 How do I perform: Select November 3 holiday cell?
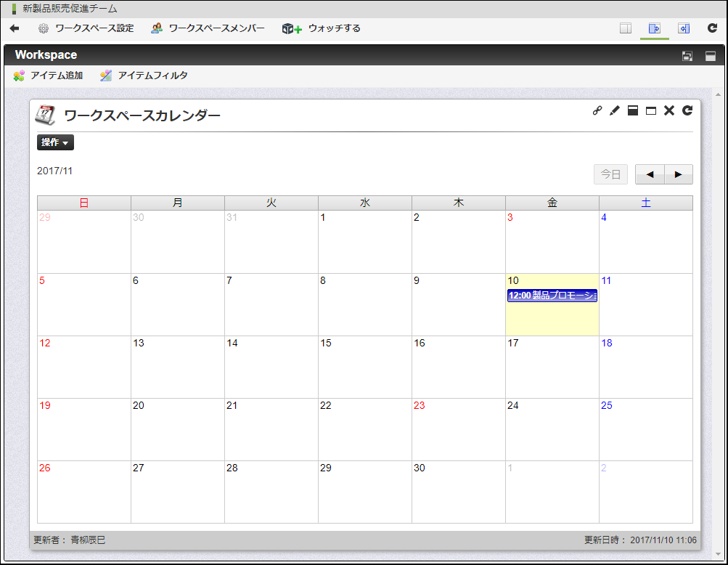pyautogui.click(x=552, y=242)
